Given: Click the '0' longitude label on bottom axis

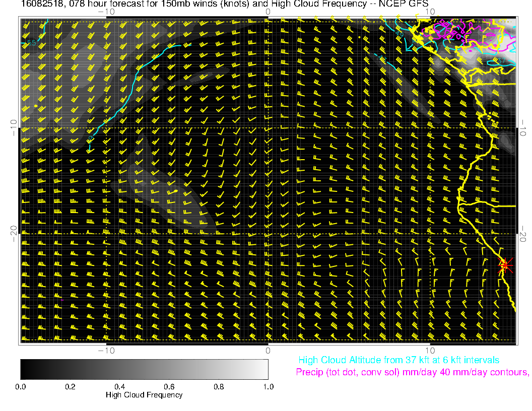Looking at the screenshot, I should (268, 351).
